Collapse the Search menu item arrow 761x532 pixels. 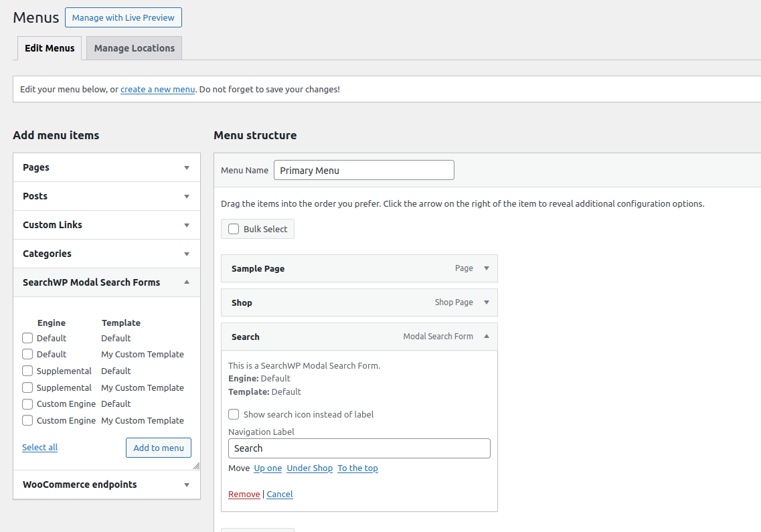tap(487, 337)
